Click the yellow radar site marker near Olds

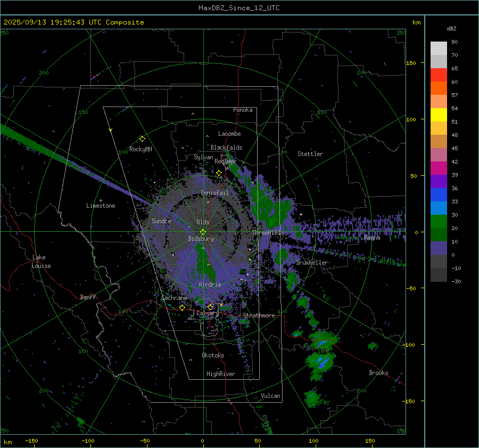tap(203, 232)
